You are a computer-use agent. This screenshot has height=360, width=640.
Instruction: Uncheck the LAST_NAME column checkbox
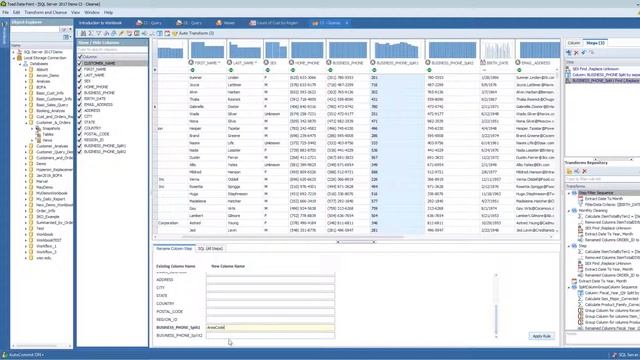pos(80,75)
